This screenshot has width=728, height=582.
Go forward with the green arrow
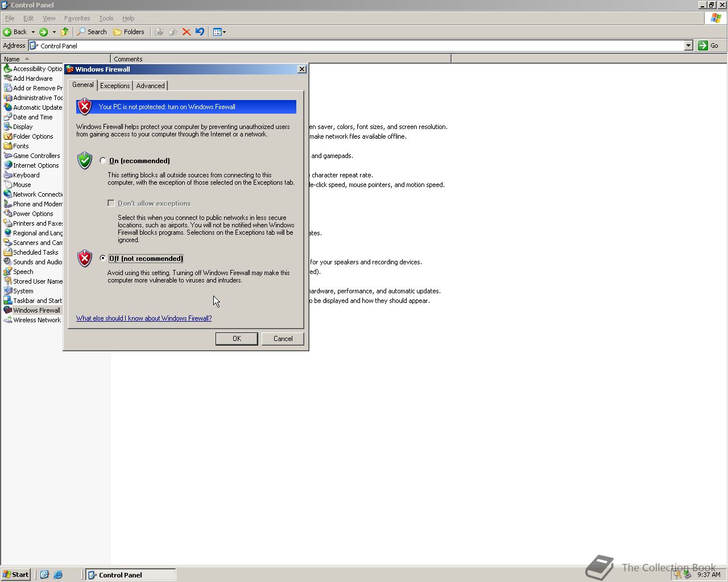[x=43, y=32]
